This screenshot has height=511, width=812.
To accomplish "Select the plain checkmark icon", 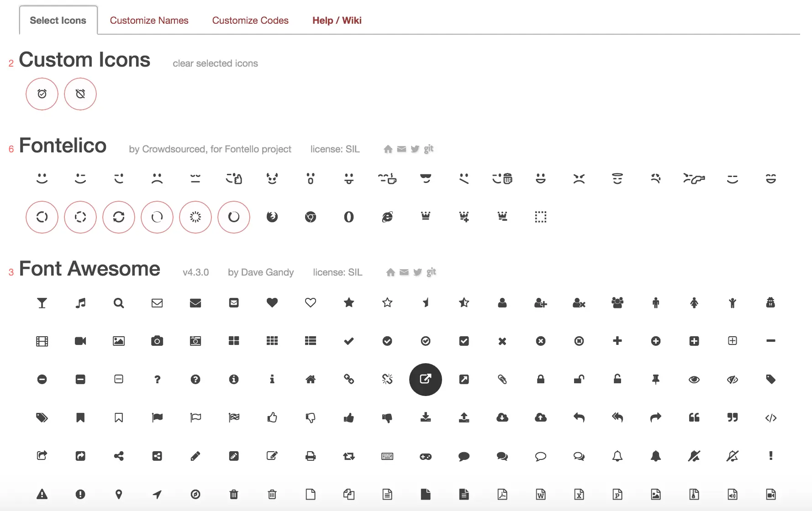I will pos(349,341).
